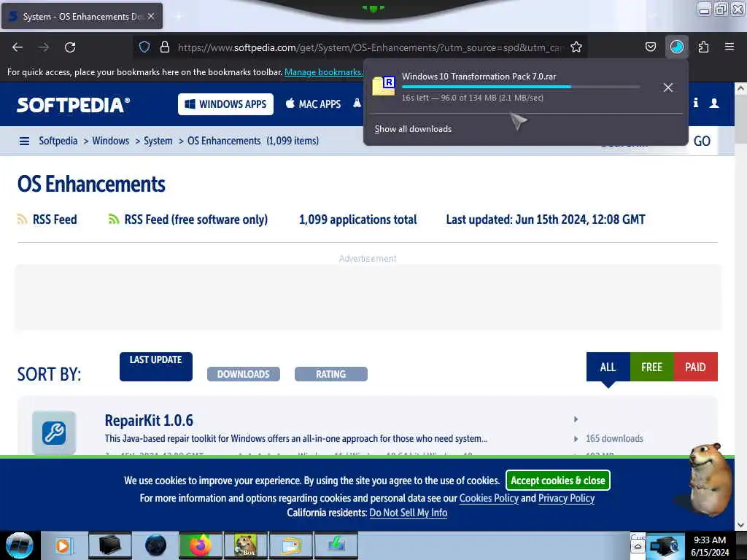747x560 pixels.
Task: Go back to the previous page
Action: (x=18, y=47)
